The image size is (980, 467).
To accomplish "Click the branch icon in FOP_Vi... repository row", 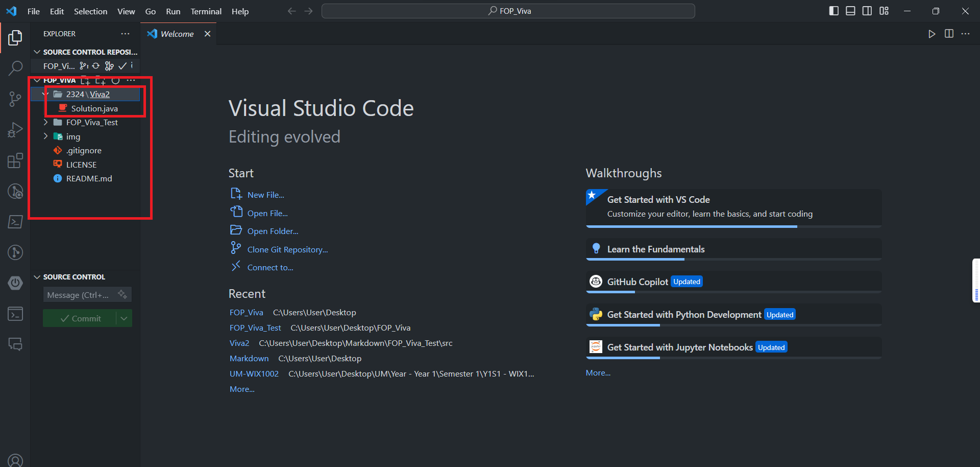I will [x=83, y=66].
